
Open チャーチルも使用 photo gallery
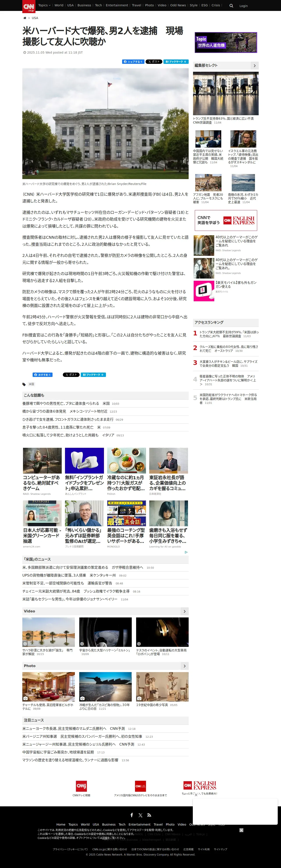tap(49, 687)
